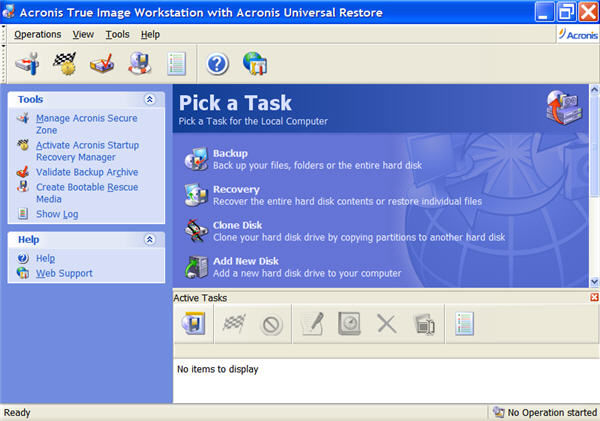This screenshot has height=421, width=600.
Task: Click log list icon in Active Tasks toolbar
Action: [x=465, y=324]
